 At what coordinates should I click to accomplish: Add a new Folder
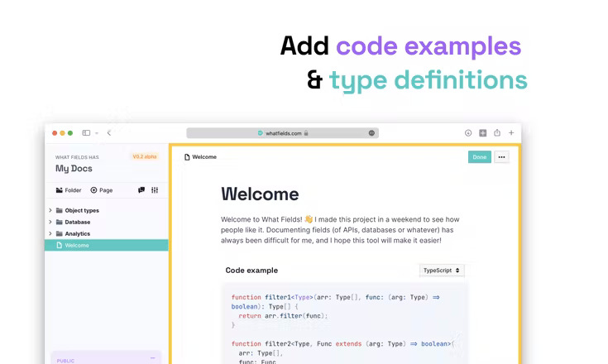point(69,190)
